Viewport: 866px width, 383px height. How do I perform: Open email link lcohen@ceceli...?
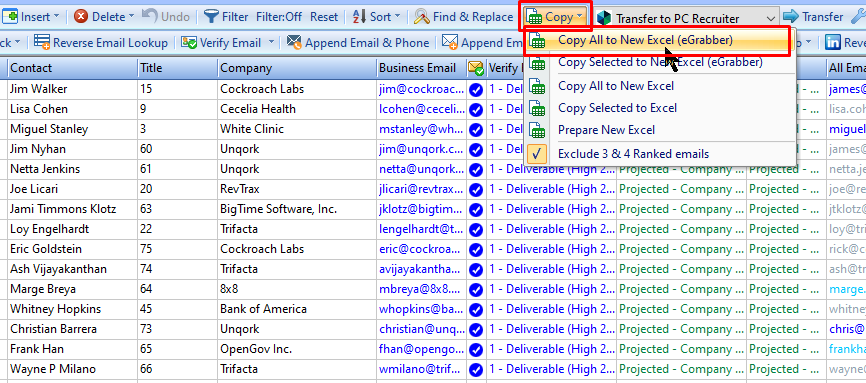coord(421,109)
